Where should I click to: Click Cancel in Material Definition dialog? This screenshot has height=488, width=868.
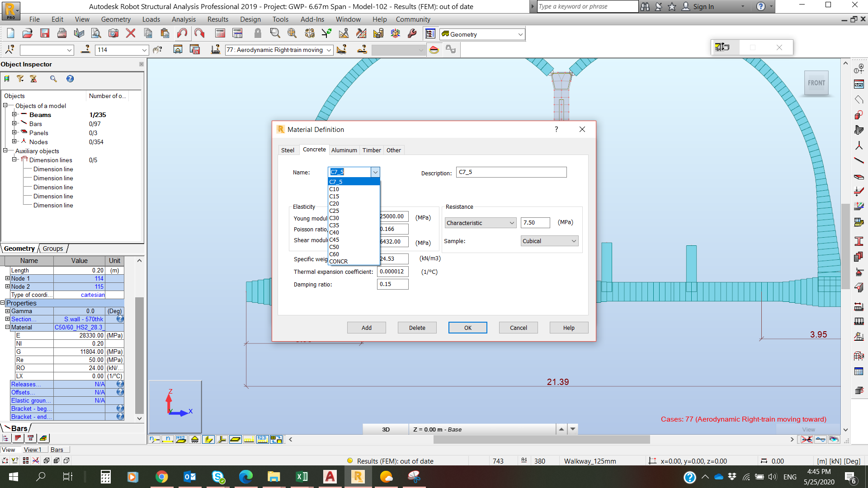(x=519, y=328)
